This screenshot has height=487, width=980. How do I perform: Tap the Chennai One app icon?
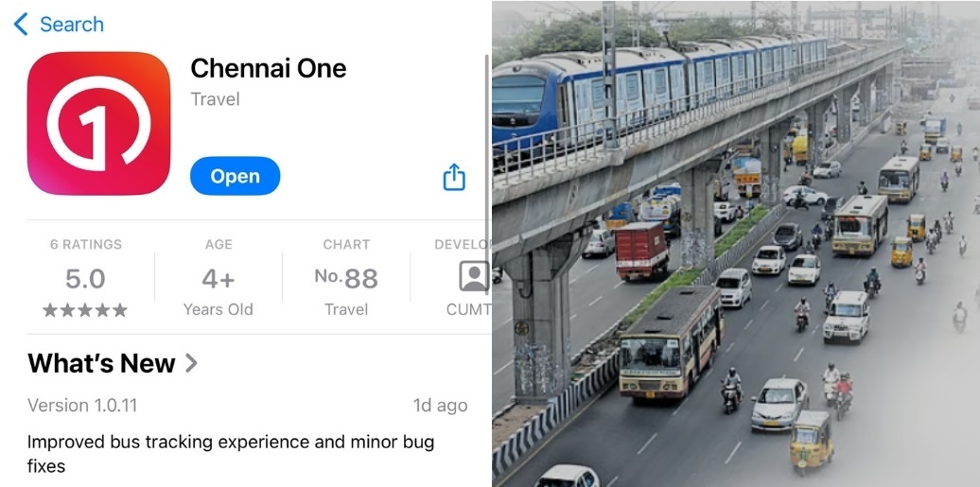pos(98,124)
